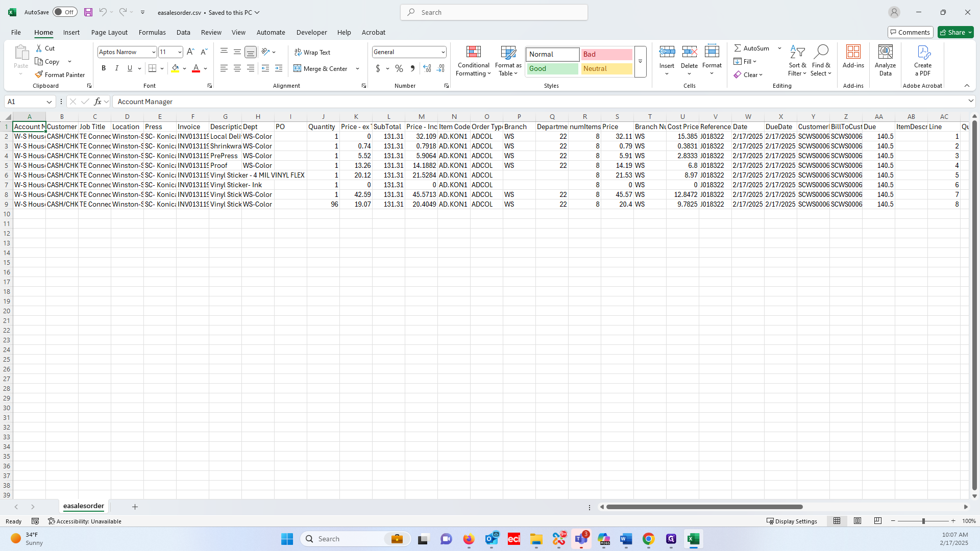
Task: Click Decrease Font Size icon
Action: point(204,52)
